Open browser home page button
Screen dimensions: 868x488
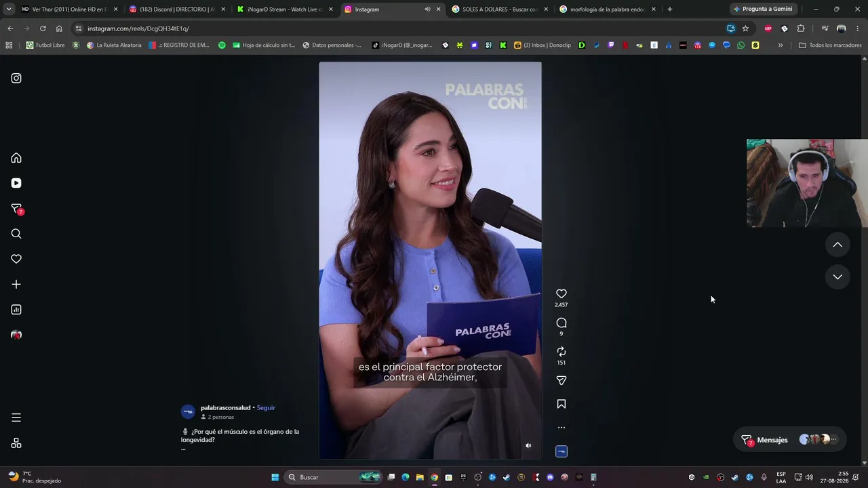click(x=59, y=28)
